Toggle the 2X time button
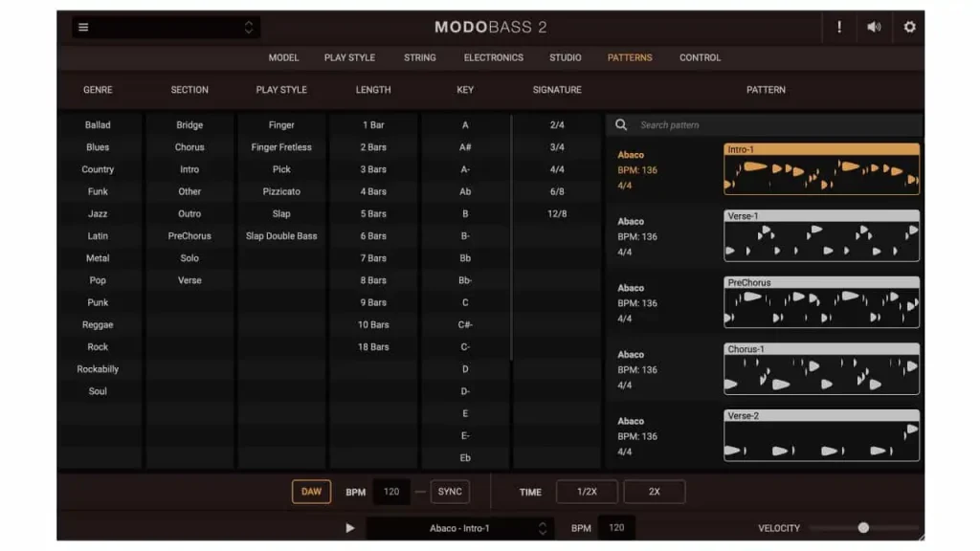This screenshot has height=551, width=980. 654,492
